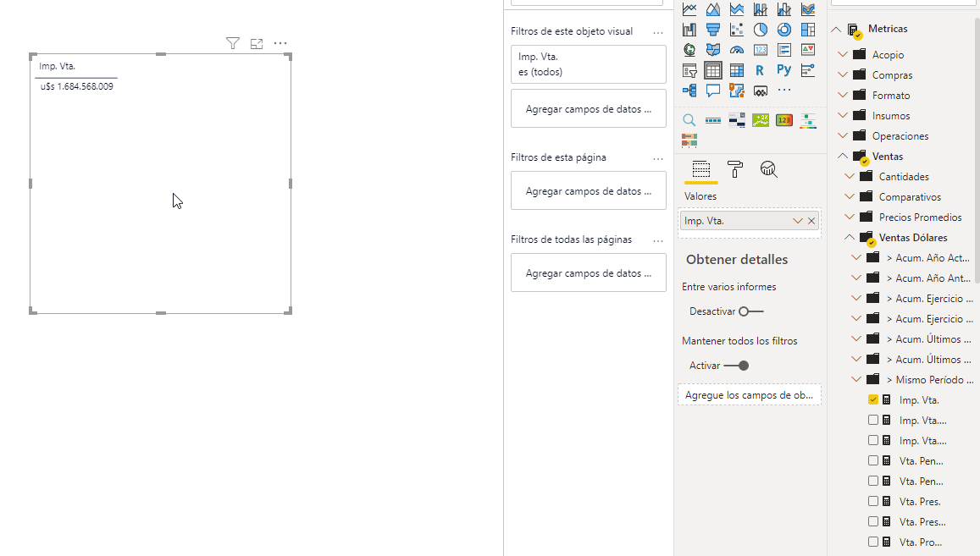Select the decomposition tree visual
The height and width of the screenshot is (556, 980).
tap(689, 91)
